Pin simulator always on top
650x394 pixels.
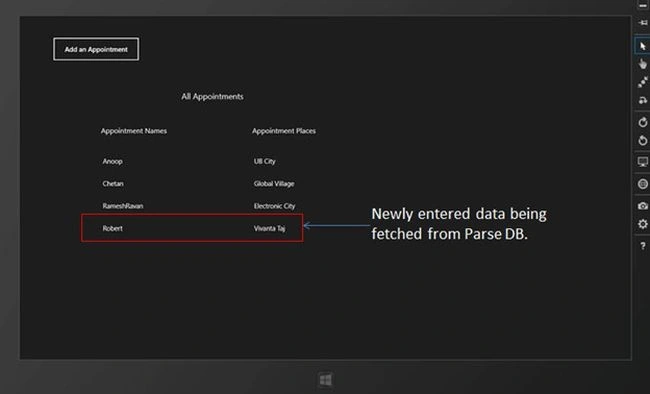pos(643,23)
